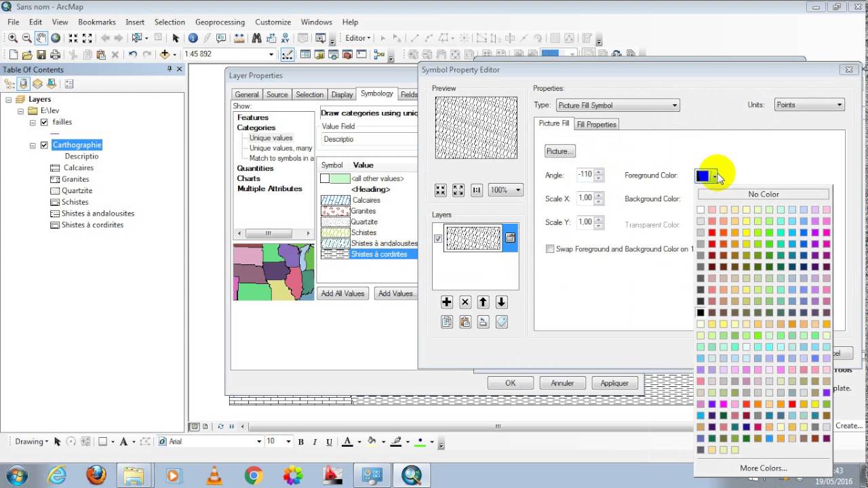Image resolution: width=868 pixels, height=488 pixels.
Task: Click the Undo arrow icon
Action: pyautogui.click(x=133, y=55)
